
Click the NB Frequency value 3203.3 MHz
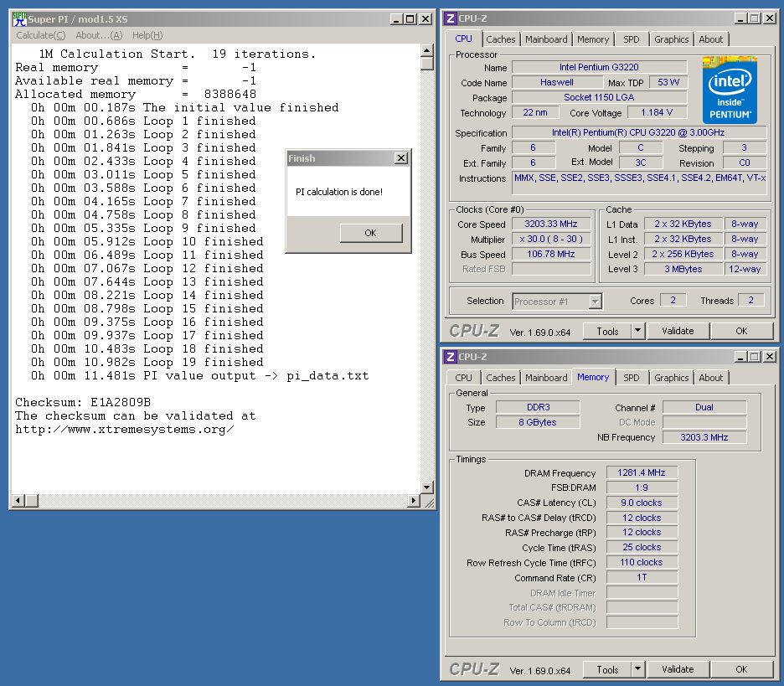(x=704, y=437)
